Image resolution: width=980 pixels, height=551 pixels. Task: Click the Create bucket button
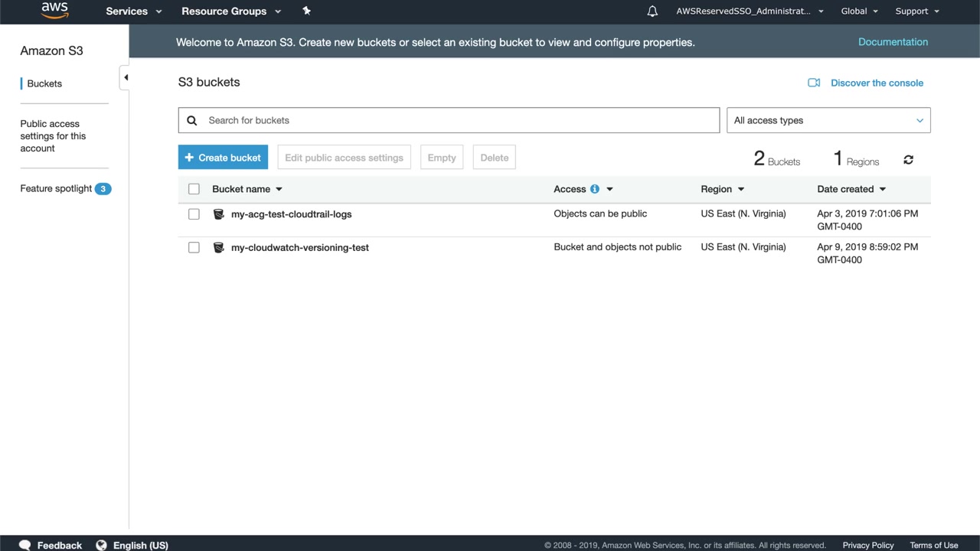tap(223, 158)
